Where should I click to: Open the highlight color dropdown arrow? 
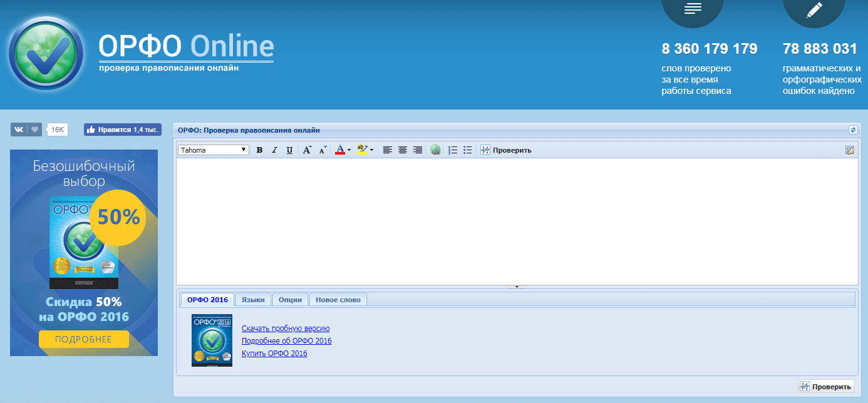pyautogui.click(x=371, y=150)
